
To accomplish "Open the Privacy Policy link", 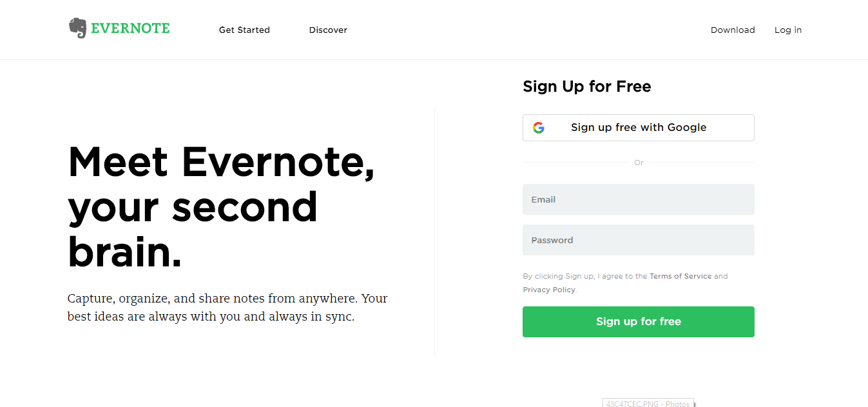I will coord(549,290).
